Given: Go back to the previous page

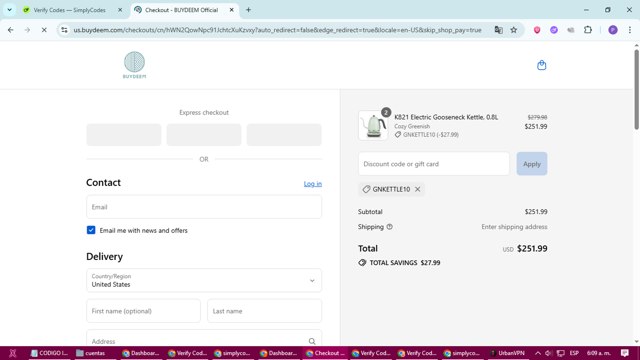Looking at the screenshot, I should (x=11, y=30).
